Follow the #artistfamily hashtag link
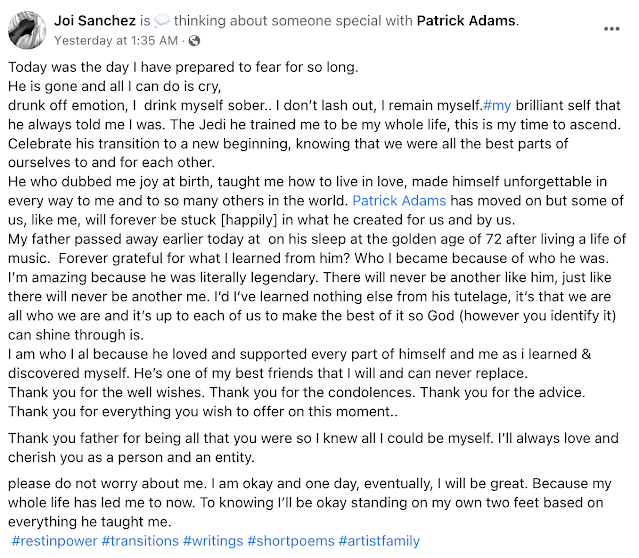Screen dimensions: 639x558 click(379, 541)
